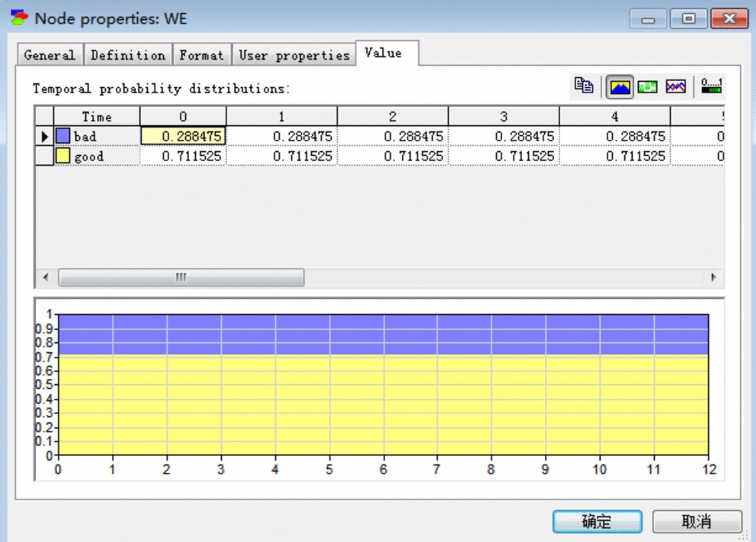Switch to the green contour plot icon
Viewport: 756px width, 542px height.
pos(647,87)
